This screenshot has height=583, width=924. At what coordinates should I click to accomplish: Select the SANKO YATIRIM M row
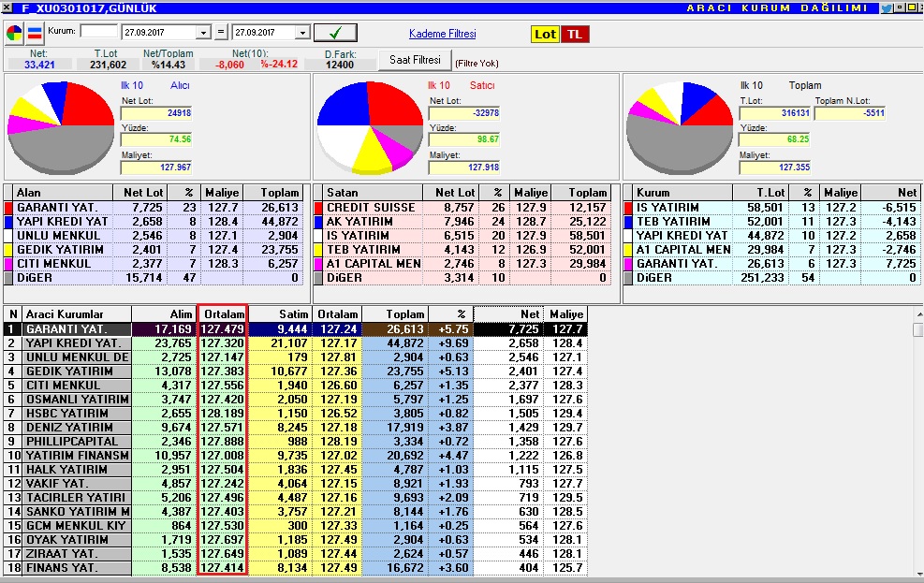[295, 512]
